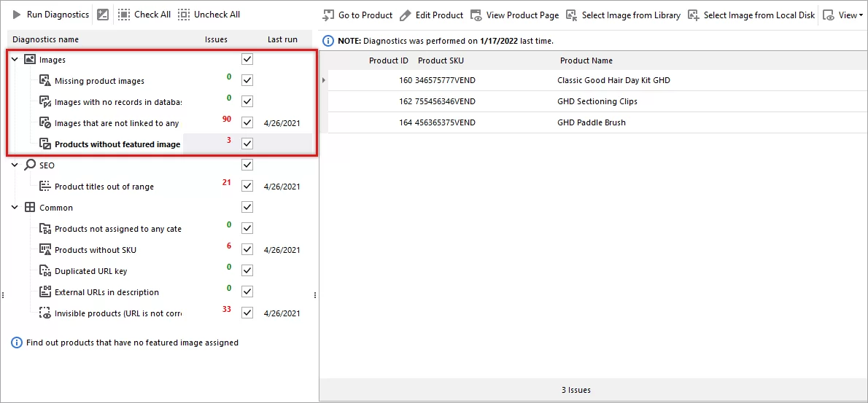Select Duplicated URL key diagnostic
Image resolution: width=868 pixels, height=403 pixels.
click(90, 271)
